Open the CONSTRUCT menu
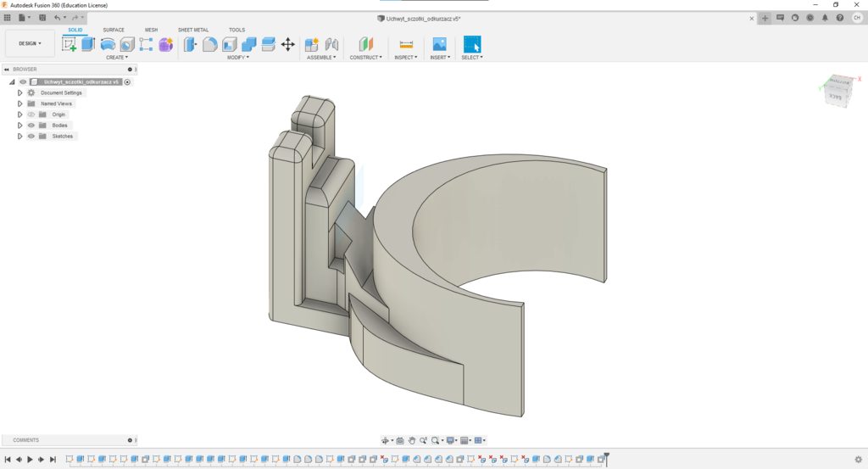The width and height of the screenshot is (868, 469). [366, 58]
